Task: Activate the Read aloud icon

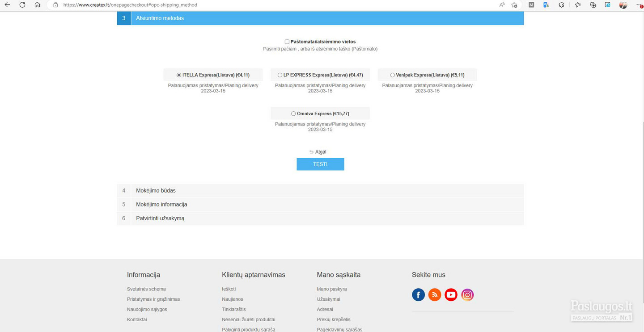Action: (502, 5)
